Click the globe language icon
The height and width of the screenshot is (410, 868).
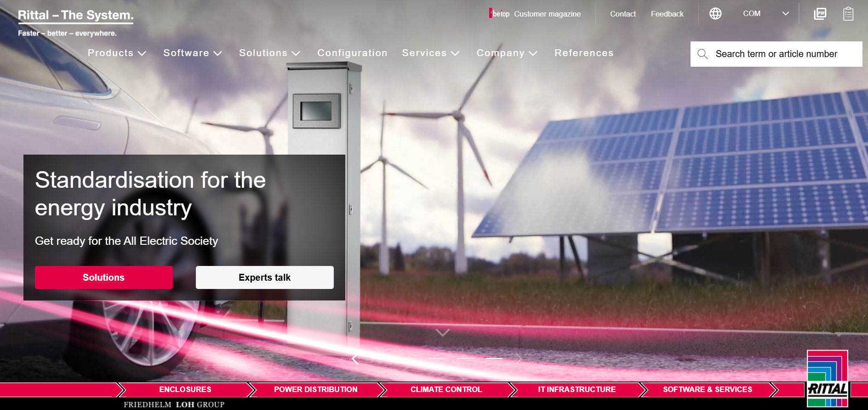point(715,14)
